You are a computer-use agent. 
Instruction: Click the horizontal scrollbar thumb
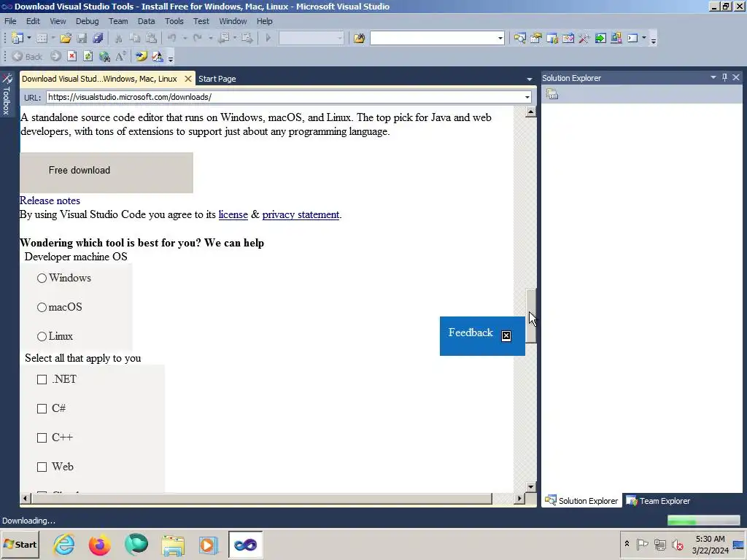tap(262, 499)
